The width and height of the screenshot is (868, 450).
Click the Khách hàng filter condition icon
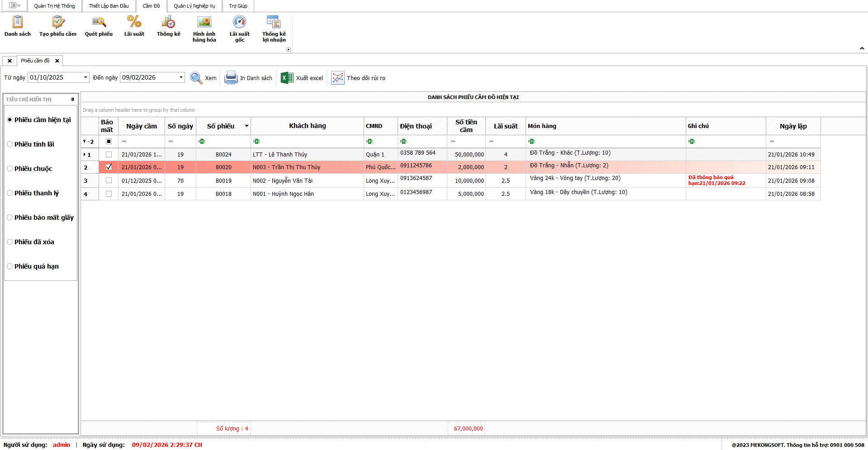[256, 142]
